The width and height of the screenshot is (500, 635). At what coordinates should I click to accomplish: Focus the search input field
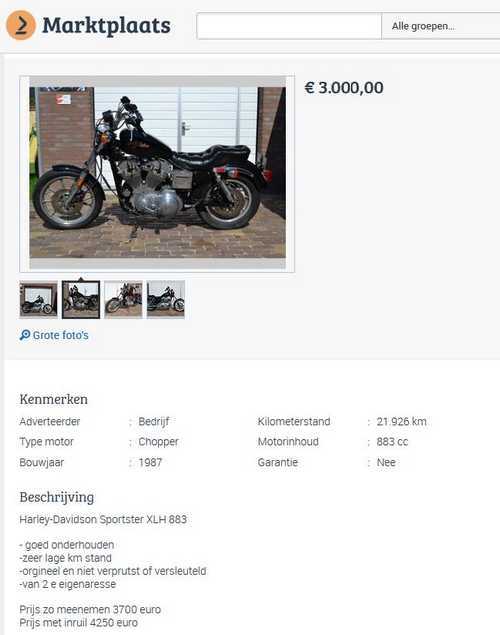pyautogui.click(x=289, y=26)
